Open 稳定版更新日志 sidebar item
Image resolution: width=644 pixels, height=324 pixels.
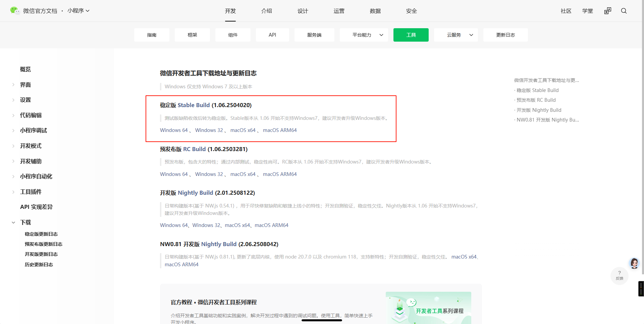pos(41,234)
